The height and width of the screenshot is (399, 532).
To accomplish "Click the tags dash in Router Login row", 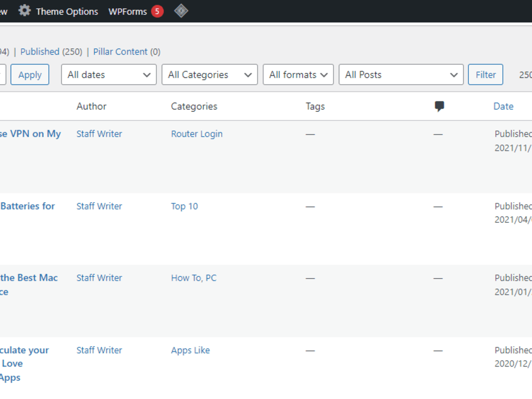I will [x=310, y=135].
